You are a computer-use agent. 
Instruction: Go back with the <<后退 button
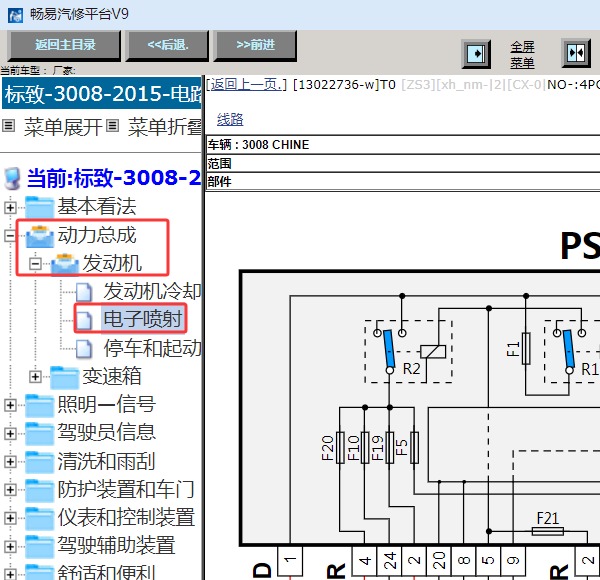pos(168,45)
